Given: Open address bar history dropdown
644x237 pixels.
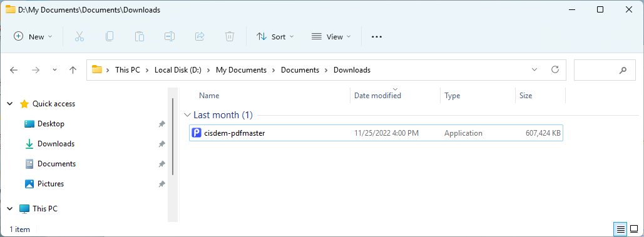Looking at the screenshot, I should tap(534, 69).
